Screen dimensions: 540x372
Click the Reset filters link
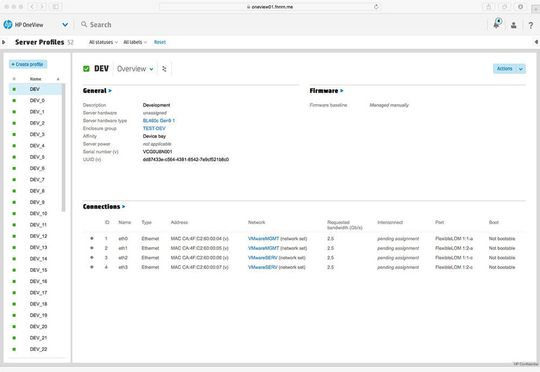point(160,42)
